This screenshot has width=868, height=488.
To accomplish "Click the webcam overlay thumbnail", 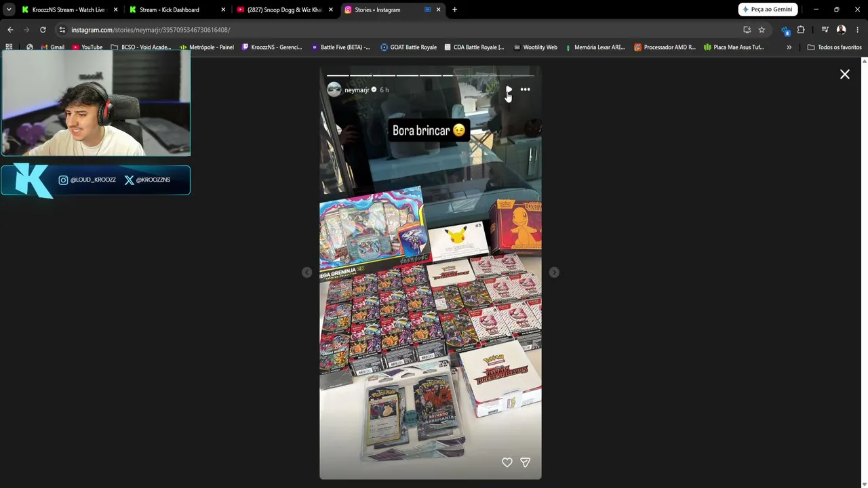I will [x=96, y=104].
